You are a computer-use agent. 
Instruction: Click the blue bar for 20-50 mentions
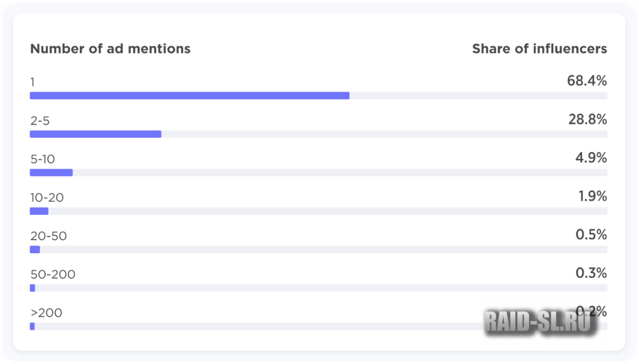[35, 249]
